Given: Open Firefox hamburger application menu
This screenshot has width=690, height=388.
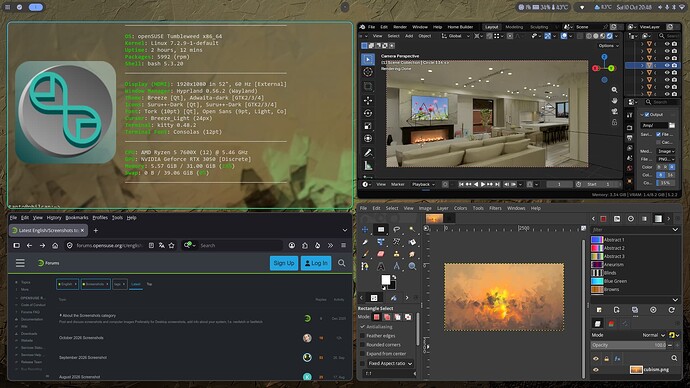Looking at the screenshot, I should 343,245.
